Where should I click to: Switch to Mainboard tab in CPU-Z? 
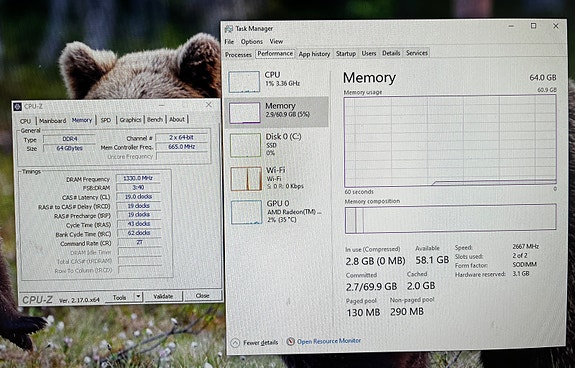point(52,121)
